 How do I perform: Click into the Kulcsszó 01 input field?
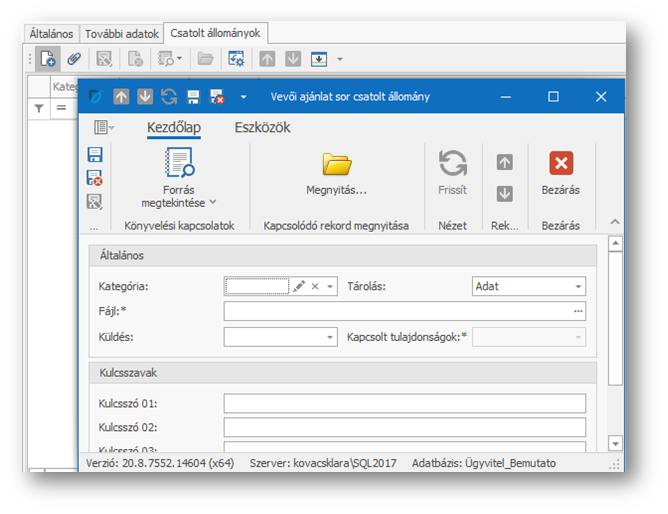point(404,403)
